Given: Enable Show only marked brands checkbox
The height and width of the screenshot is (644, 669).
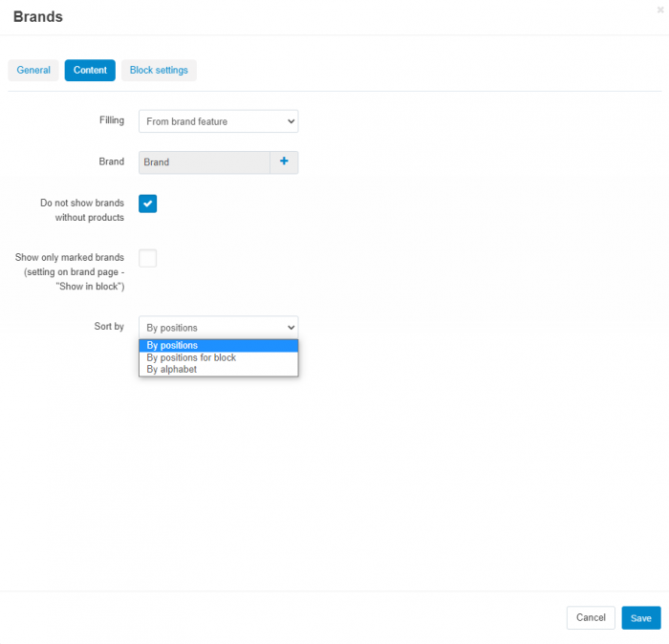Looking at the screenshot, I should [147, 258].
